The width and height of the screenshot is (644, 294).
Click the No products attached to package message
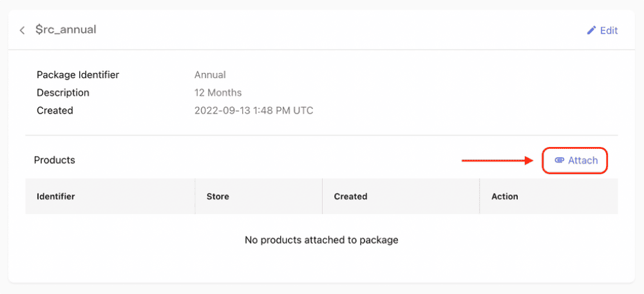pyautogui.click(x=321, y=240)
